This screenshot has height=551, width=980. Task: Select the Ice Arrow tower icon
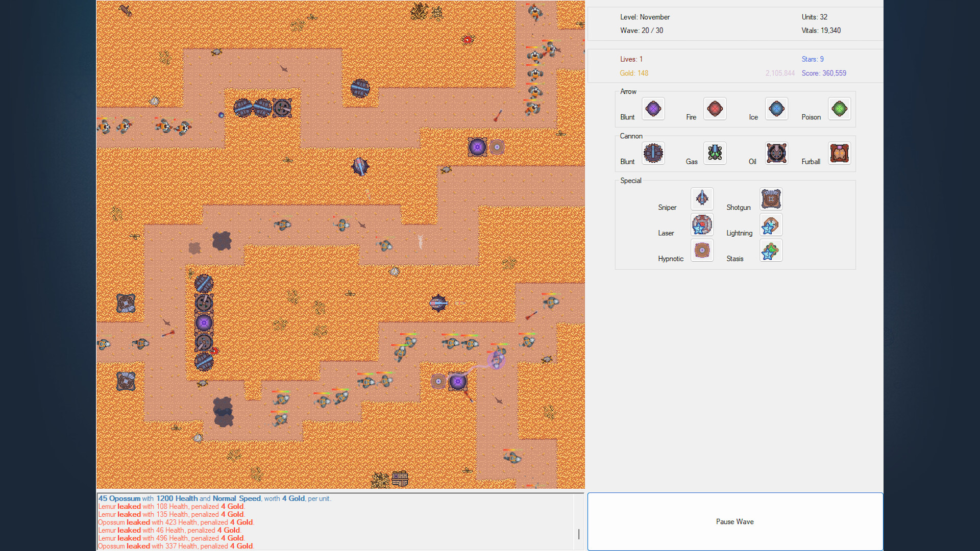click(776, 109)
